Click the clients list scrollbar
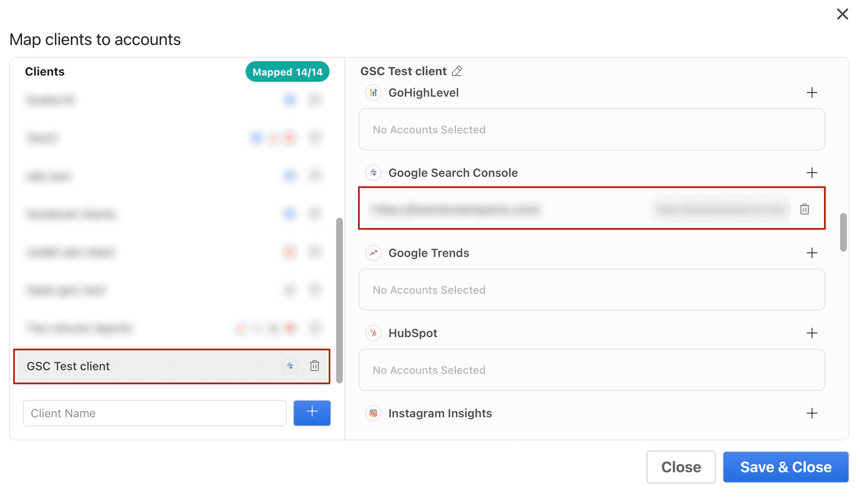 pos(339,300)
